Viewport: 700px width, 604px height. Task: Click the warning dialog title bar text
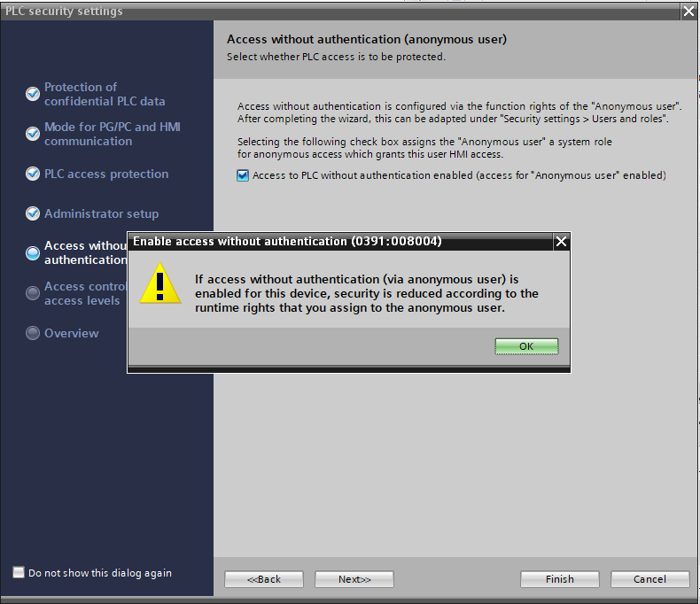point(287,241)
